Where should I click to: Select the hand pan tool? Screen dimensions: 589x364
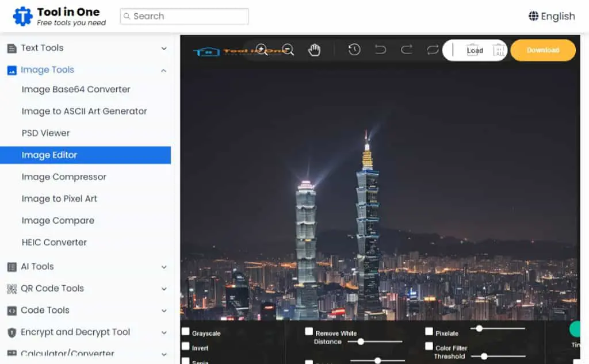click(314, 49)
